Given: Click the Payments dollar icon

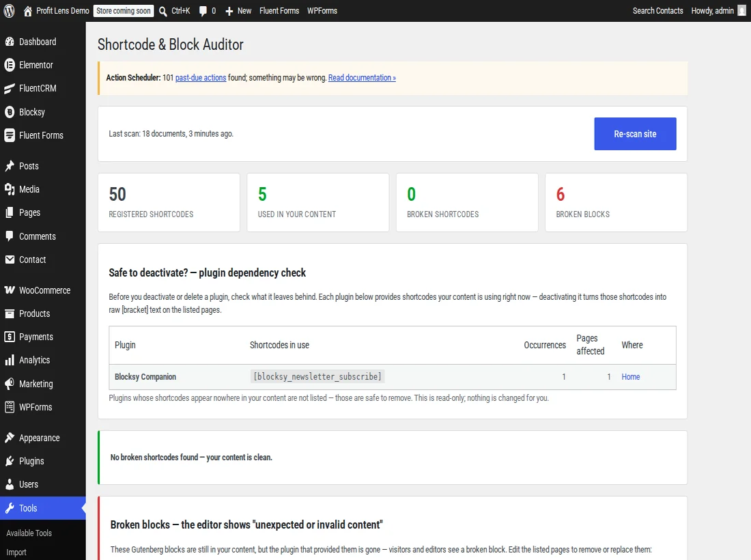Looking at the screenshot, I should (x=10, y=337).
